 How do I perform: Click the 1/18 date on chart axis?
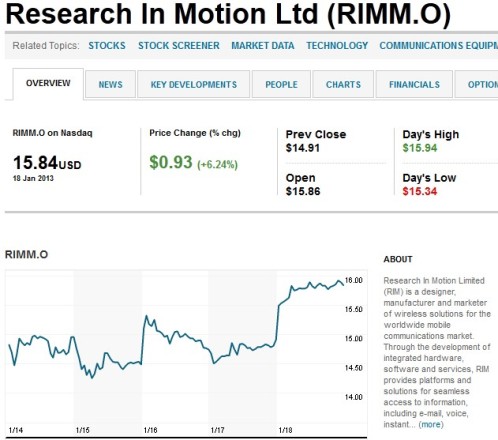285,430
